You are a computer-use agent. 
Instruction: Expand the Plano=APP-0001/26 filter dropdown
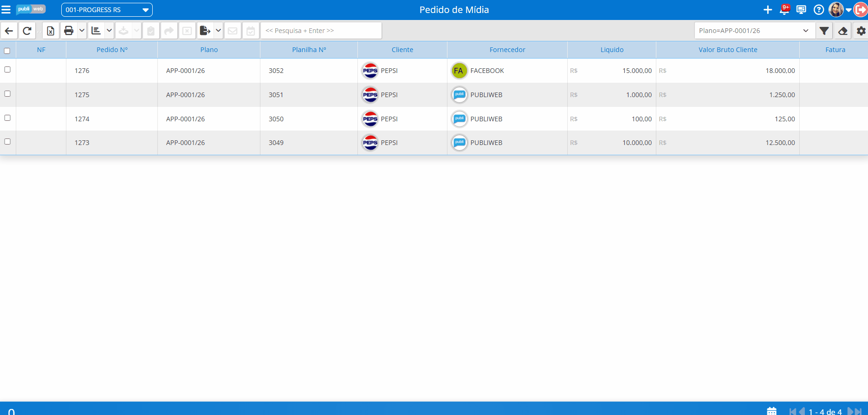click(x=805, y=31)
